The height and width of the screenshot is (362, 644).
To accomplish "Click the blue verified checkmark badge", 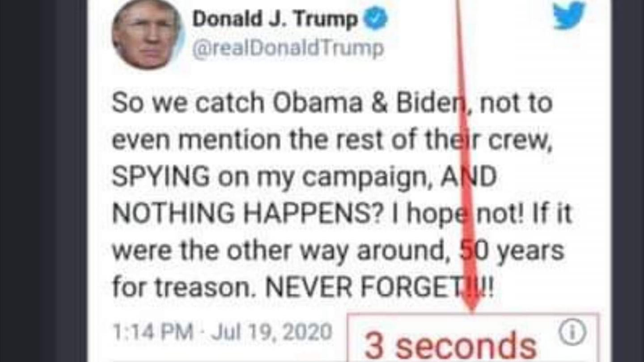I will pos(375,20).
